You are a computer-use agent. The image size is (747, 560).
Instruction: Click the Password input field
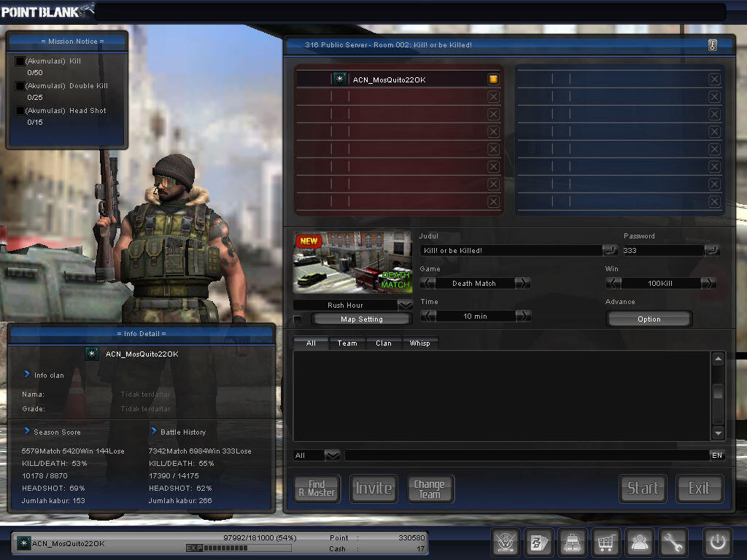pyautogui.click(x=663, y=251)
